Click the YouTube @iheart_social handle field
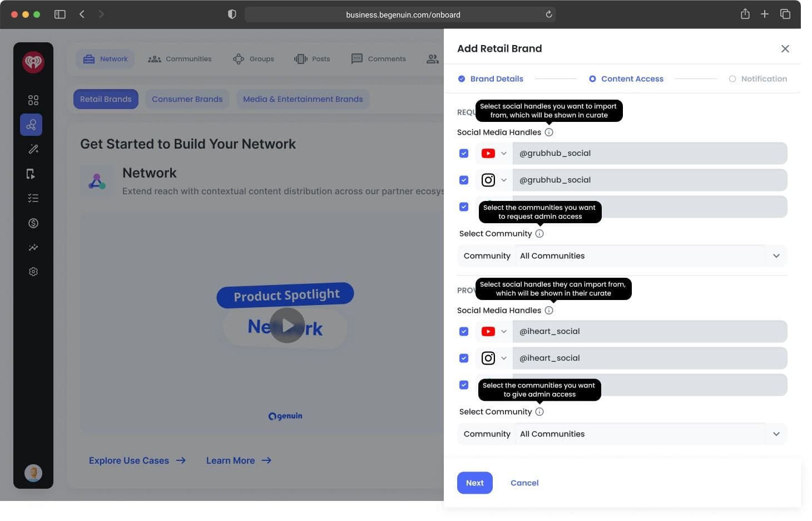The width and height of the screenshot is (812, 521). (650, 332)
